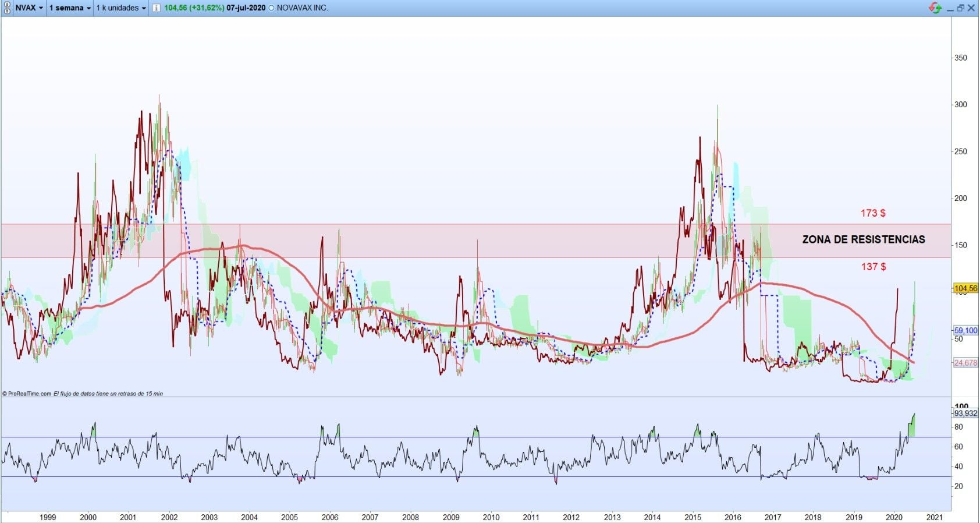Click the chain link icon beside NVAX

(x=7, y=8)
